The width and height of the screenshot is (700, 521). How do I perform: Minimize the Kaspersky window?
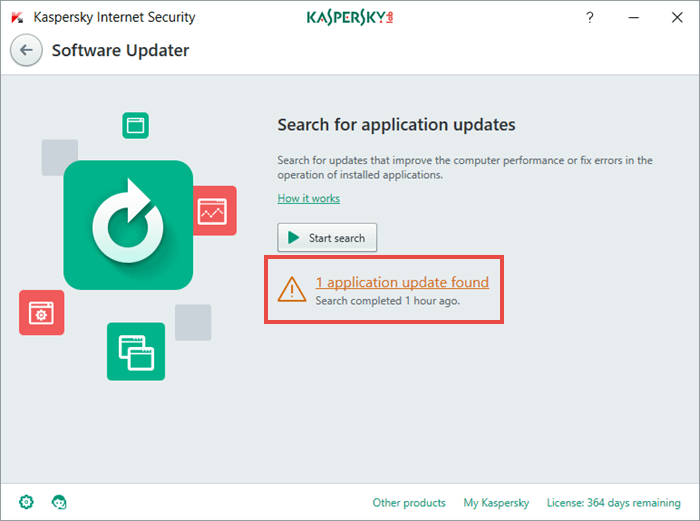(x=633, y=17)
